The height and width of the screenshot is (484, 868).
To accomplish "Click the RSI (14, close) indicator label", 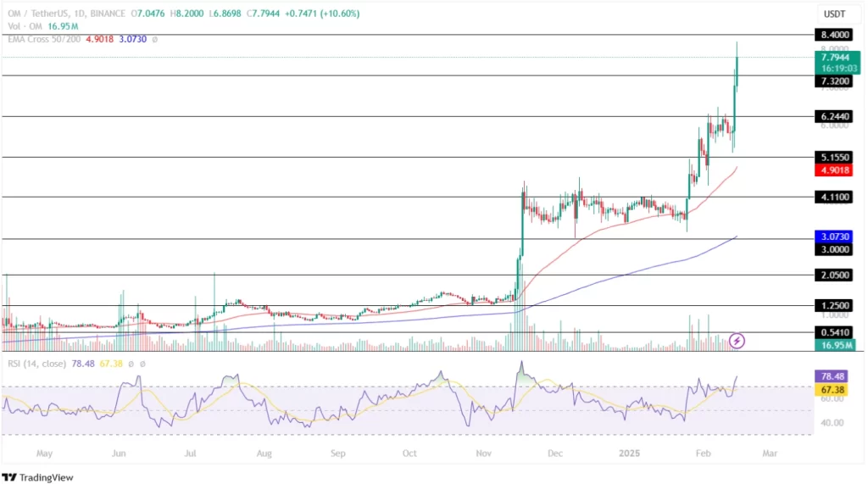I will 36,364.
